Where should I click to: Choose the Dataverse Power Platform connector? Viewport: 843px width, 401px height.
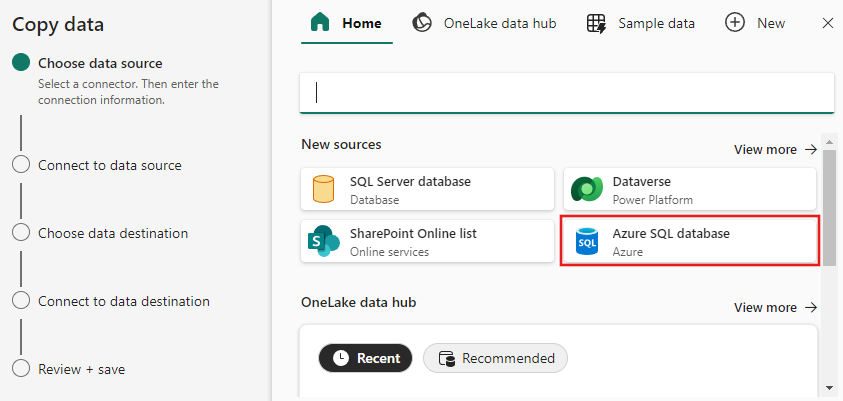click(690, 189)
